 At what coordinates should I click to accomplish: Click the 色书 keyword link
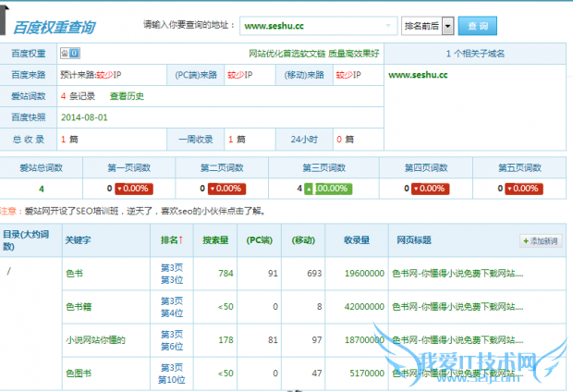pyautogui.click(x=74, y=274)
